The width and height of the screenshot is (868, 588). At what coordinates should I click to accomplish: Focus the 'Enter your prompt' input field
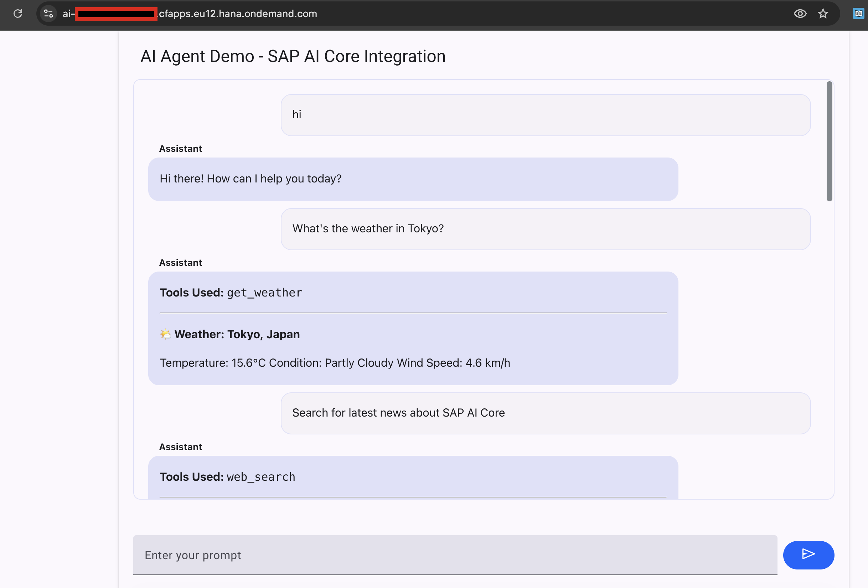point(455,555)
